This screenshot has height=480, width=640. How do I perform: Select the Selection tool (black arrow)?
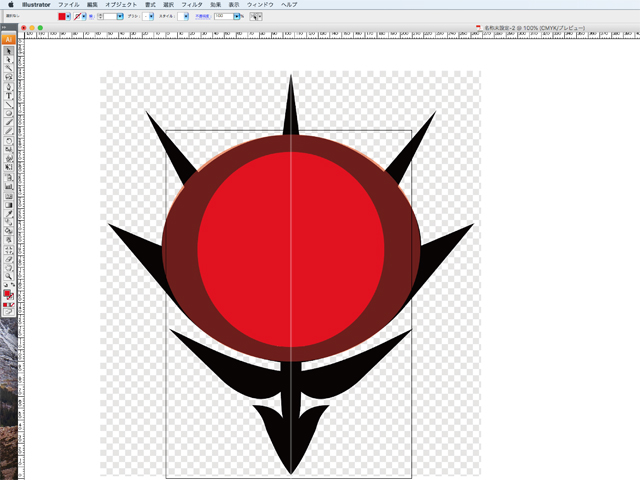coord(9,51)
